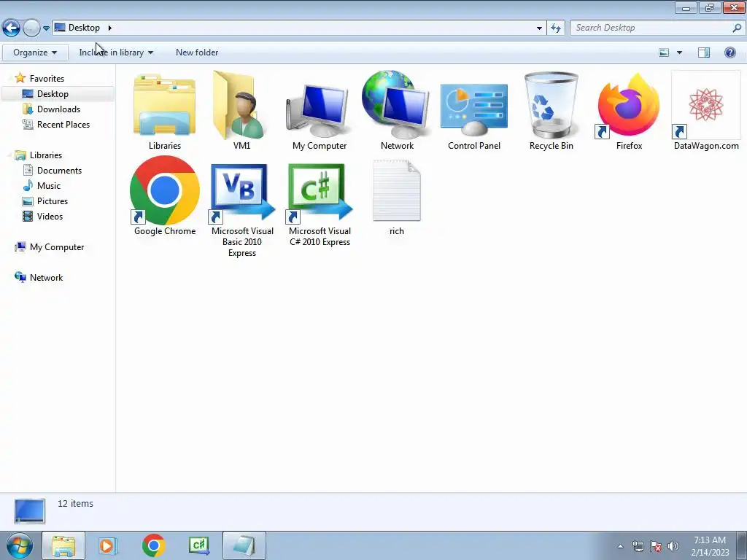Viewport: 747px width, 560px height.
Task: Expand the Desktop breadcrumb arrow
Action: pos(109,28)
